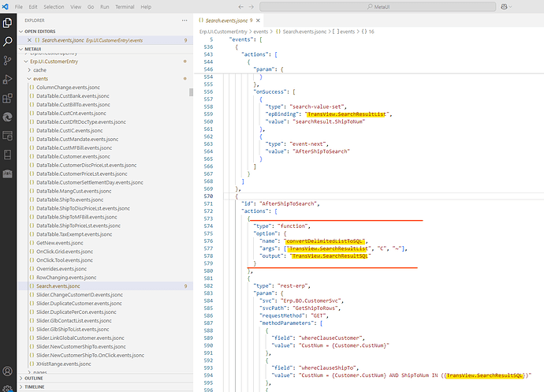Click the "GetShipToRows" svcPath value
Image resolution: width=544 pixels, height=392 pixels.
click(x=316, y=308)
